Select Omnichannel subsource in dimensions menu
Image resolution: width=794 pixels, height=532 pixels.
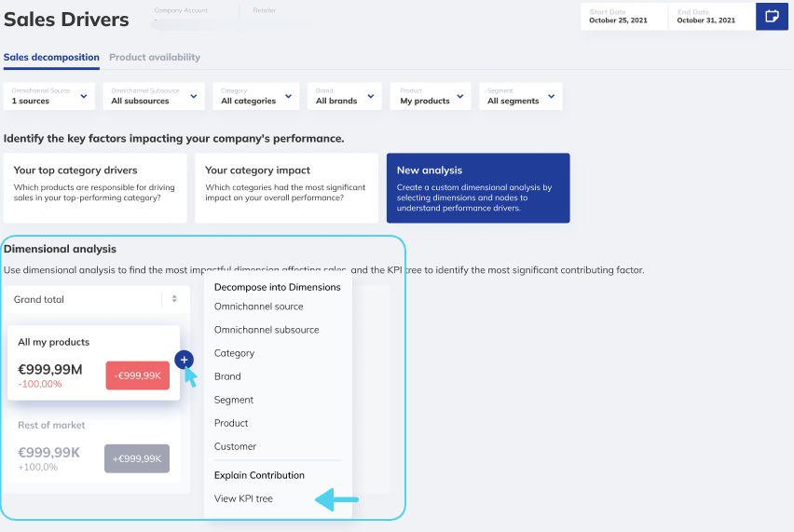pos(267,330)
